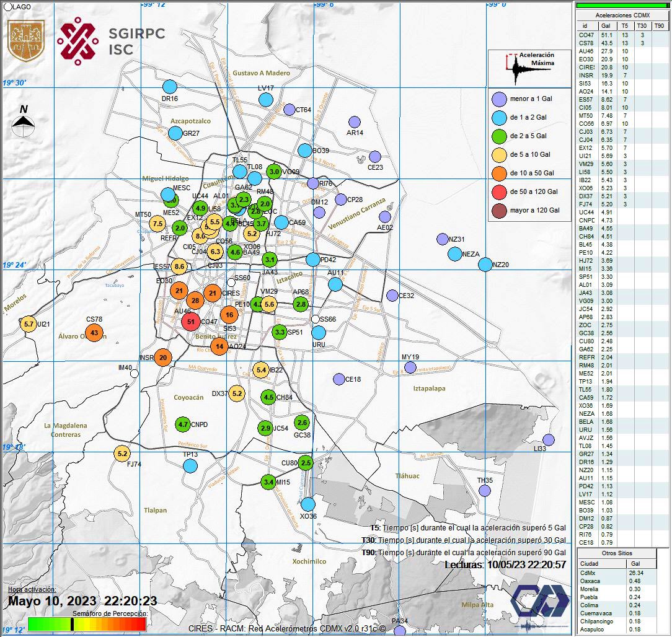Select the MT50 yellow marker showing 7.5
The width and height of the screenshot is (672, 637).
[157, 224]
